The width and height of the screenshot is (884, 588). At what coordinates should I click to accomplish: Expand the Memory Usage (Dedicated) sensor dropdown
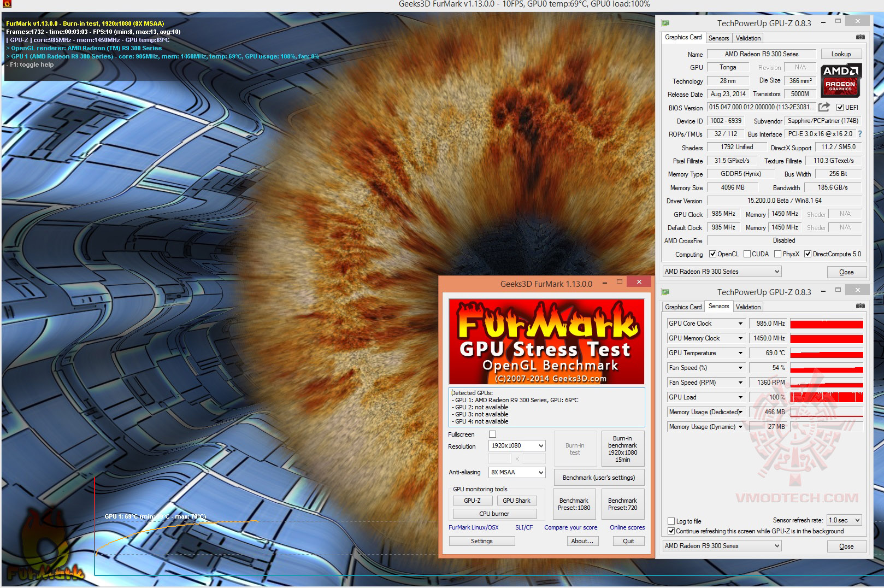coord(740,412)
